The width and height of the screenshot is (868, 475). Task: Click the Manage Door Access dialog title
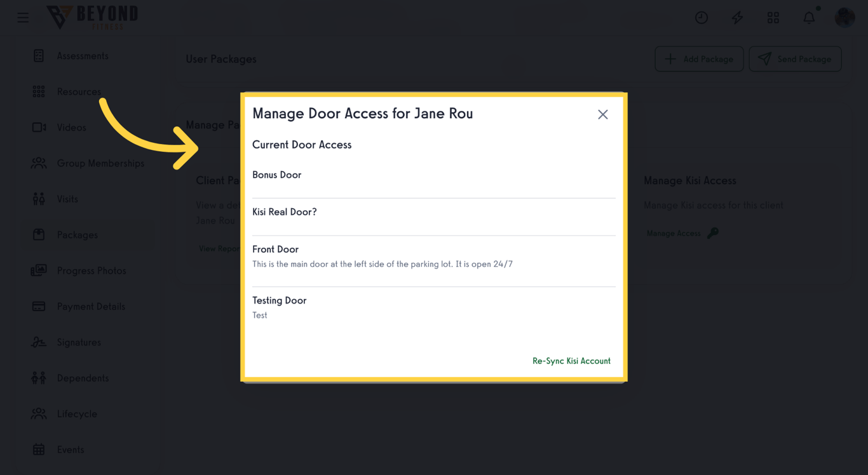pyautogui.click(x=363, y=114)
